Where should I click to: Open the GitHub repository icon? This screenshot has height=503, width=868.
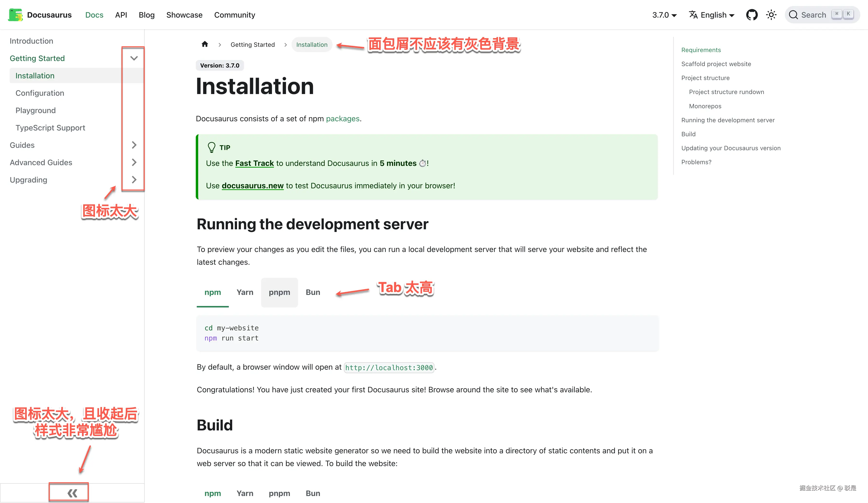pyautogui.click(x=752, y=15)
